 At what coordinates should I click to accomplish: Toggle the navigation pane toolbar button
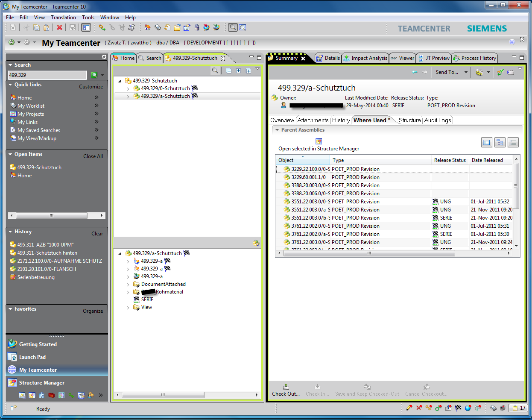[86, 27]
